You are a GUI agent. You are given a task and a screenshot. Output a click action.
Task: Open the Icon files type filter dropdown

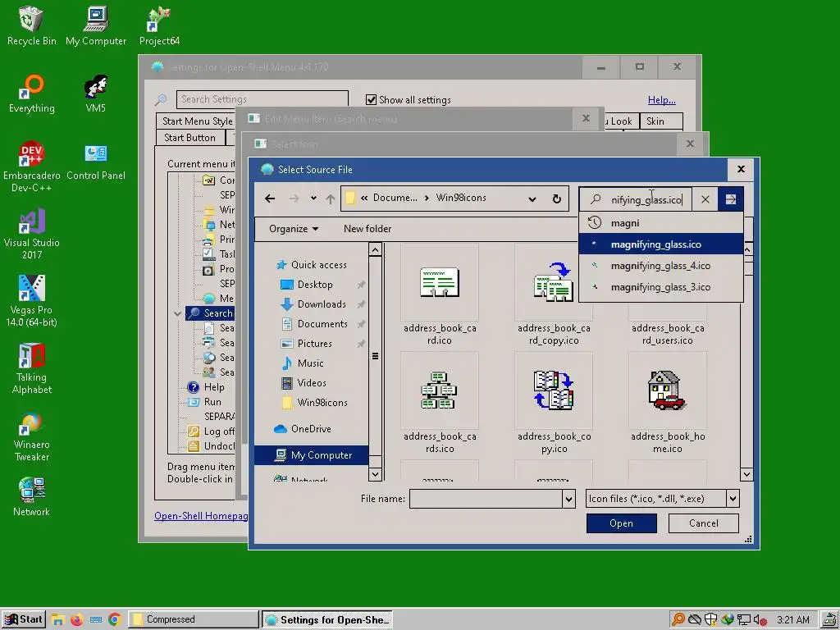[x=733, y=499]
